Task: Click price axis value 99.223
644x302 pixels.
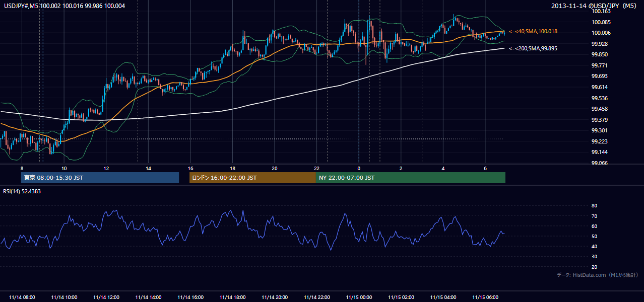Action: tap(600, 141)
